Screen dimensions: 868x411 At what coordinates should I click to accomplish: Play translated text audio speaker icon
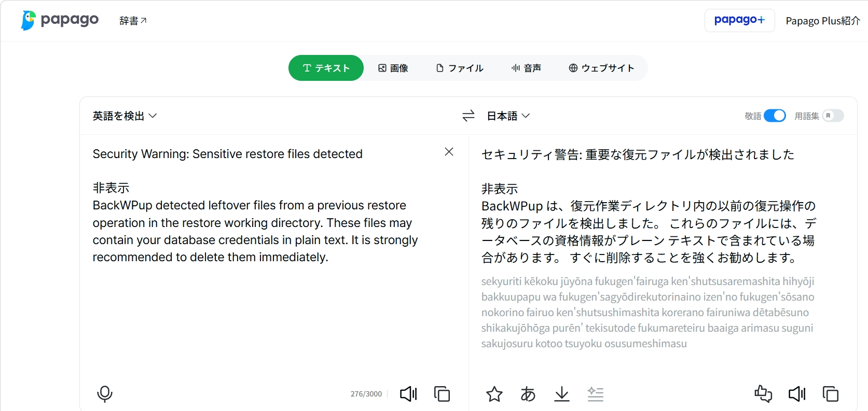click(797, 394)
